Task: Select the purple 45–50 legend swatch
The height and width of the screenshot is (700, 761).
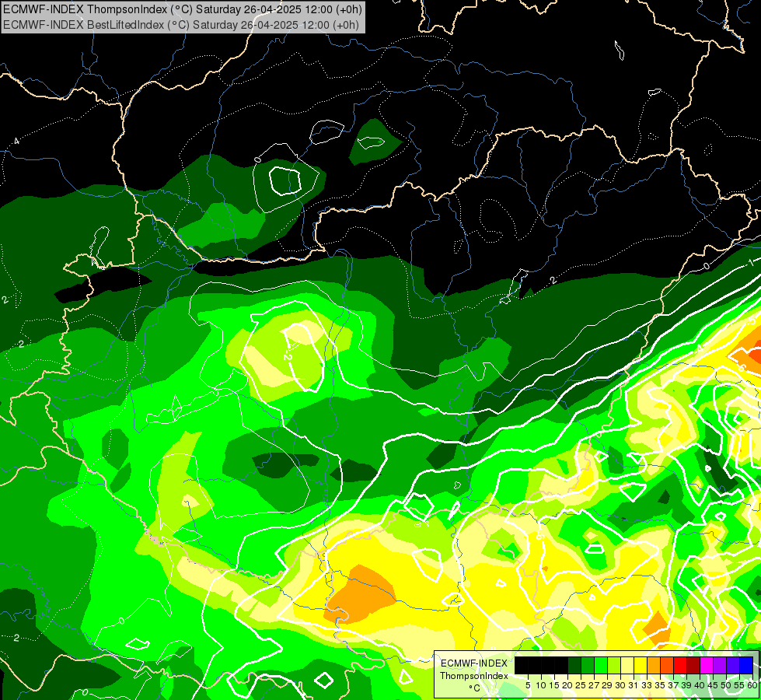Action: pos(720,665)
